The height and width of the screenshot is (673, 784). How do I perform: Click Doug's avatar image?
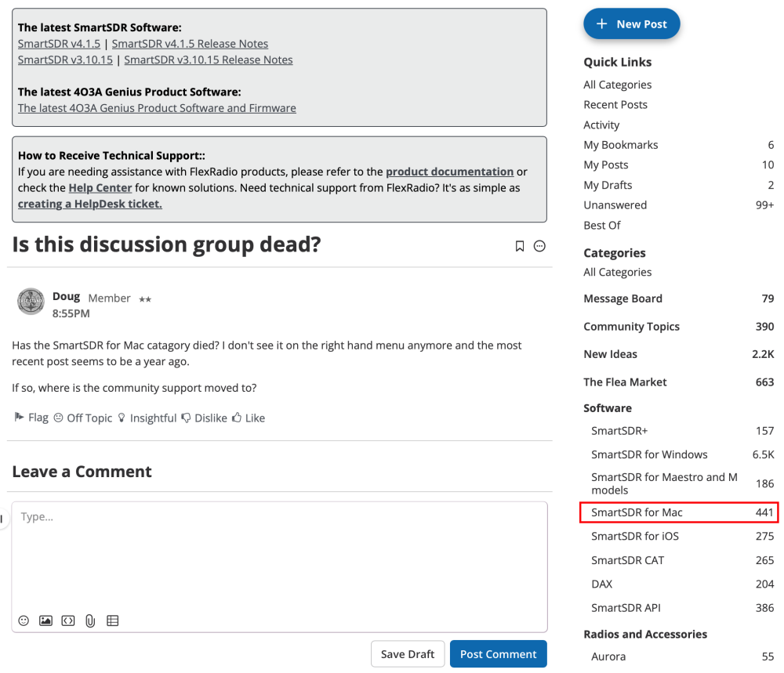pyautogui.click(x=31, y=302)
